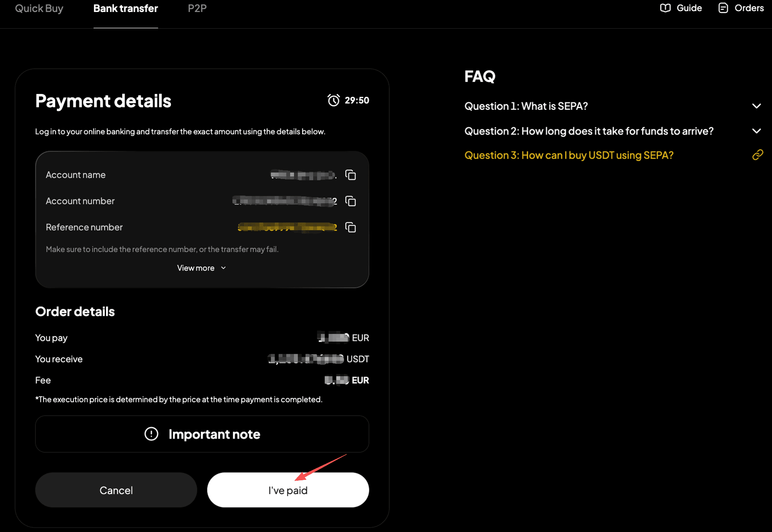Open link icon for Question 3
Screen dimensions: 772x532
[x=757, y=155]
